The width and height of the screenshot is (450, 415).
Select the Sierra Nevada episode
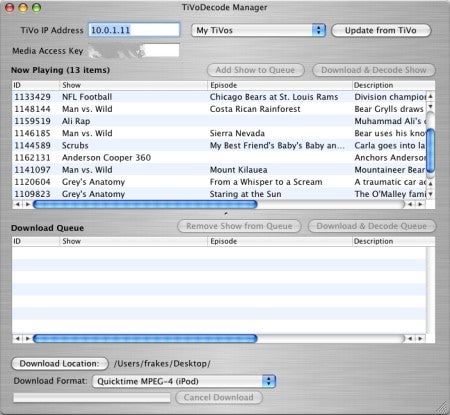237,133
